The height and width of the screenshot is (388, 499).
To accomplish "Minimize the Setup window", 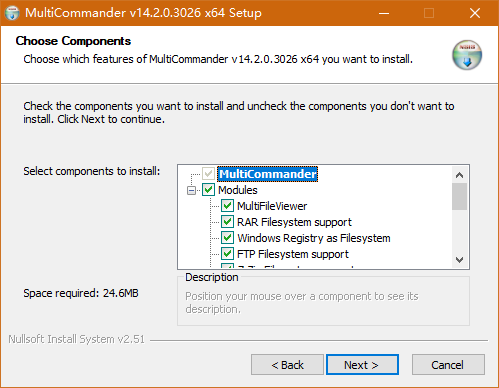I will 384,13.
